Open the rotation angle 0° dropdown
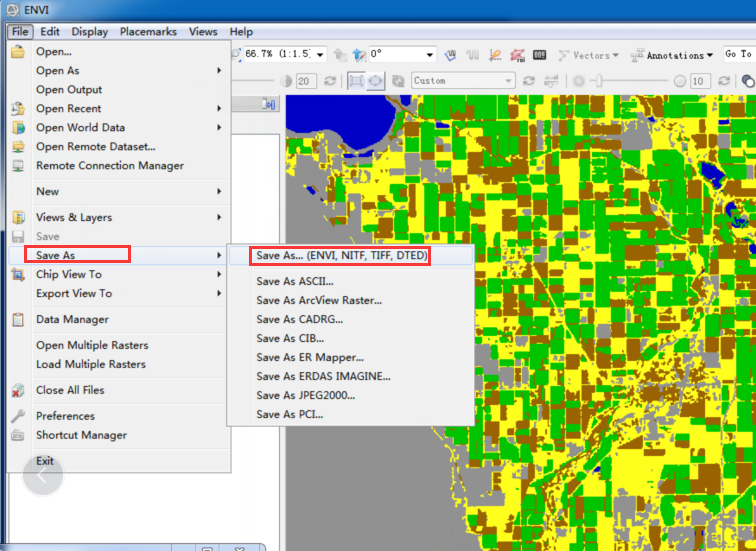 [429, 54]
